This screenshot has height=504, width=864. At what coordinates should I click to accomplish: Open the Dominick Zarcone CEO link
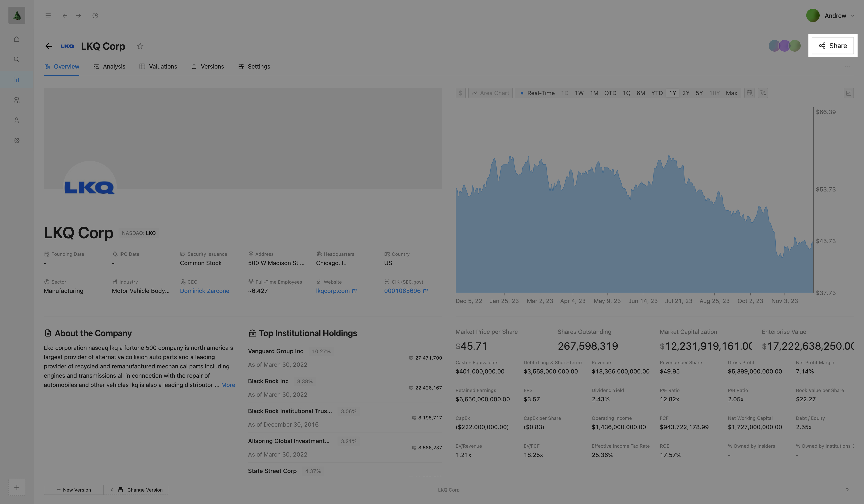point(204,291)
